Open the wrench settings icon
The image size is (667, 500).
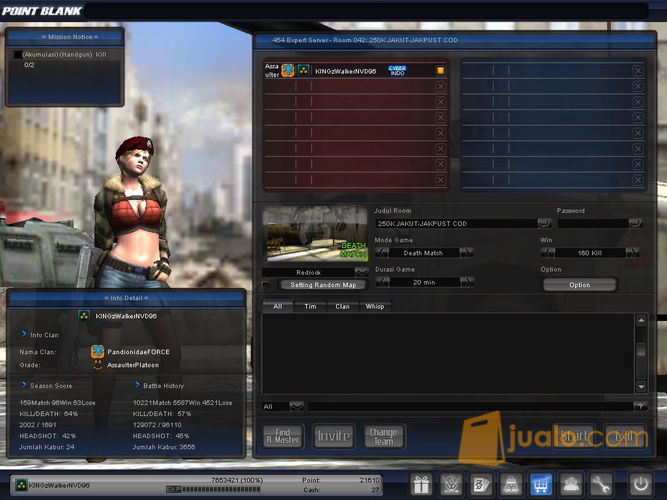coord(600,484)
